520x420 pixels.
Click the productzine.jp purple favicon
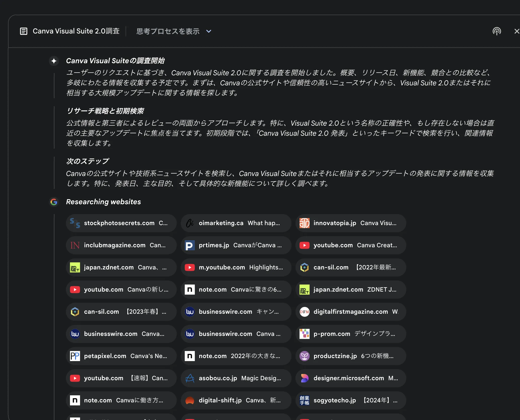[305, 356]
